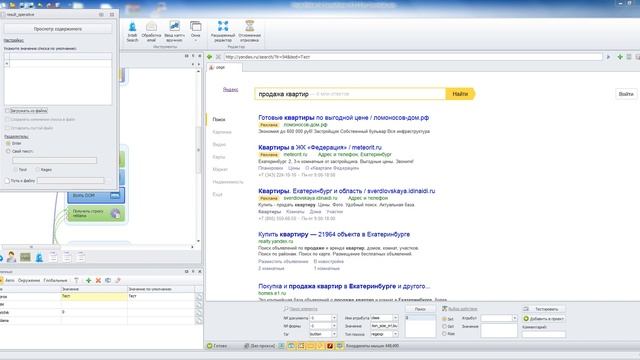The width and height of the screenshot is (640, 360).
Task: Open the deferred send hourglass icon
Action: pos(249,31)
